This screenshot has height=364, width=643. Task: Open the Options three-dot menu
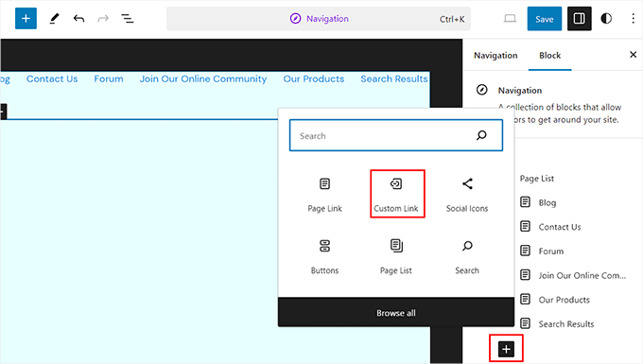(633, 19)
